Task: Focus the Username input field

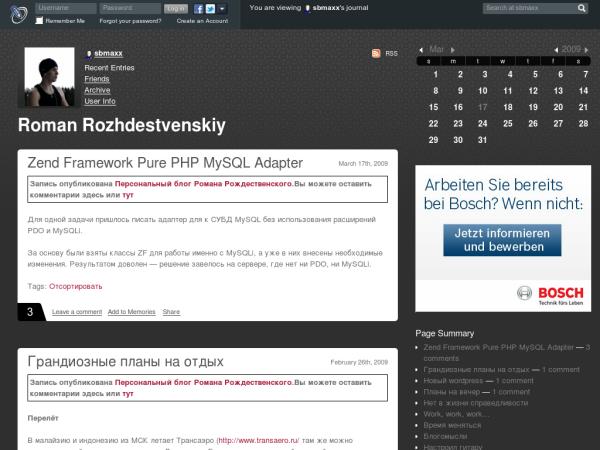Action: click(x=65, y=8)
